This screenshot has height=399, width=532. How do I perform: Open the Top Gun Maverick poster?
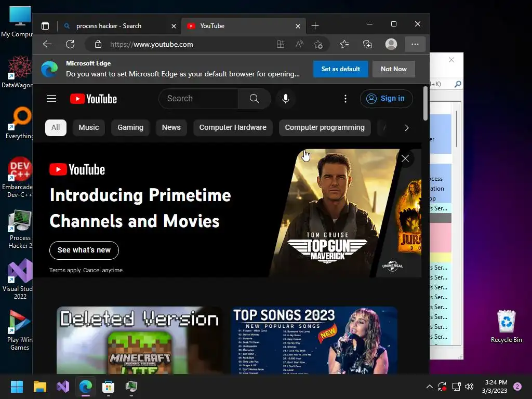pos(334,212)
